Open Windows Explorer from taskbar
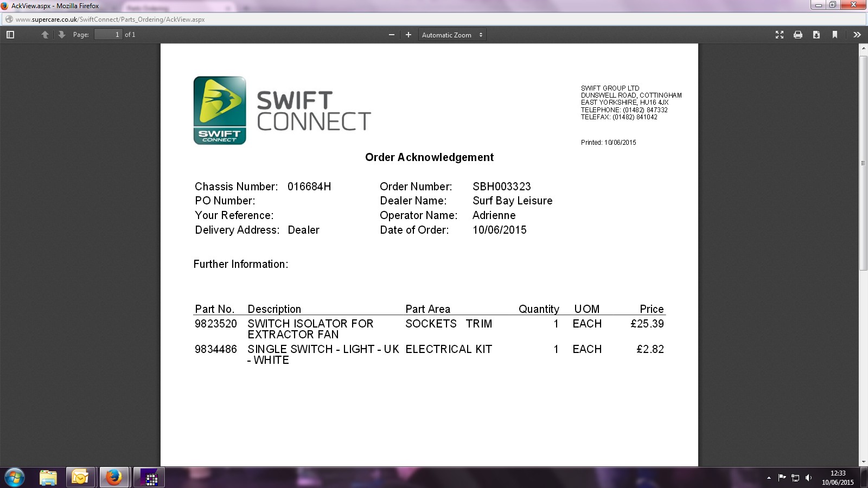Screen dimensions: 868x488 (x=48, y=477)
